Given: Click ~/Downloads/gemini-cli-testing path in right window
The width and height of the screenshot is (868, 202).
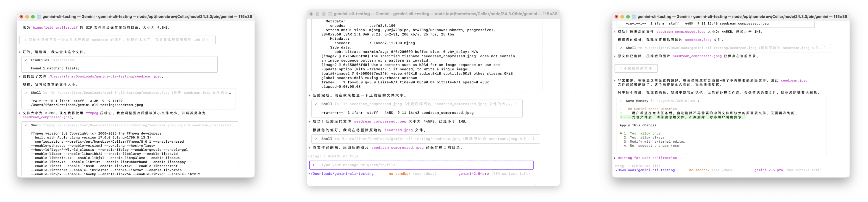Looking at the screenshot, I should pyautogui.click(x=644, y=170).
